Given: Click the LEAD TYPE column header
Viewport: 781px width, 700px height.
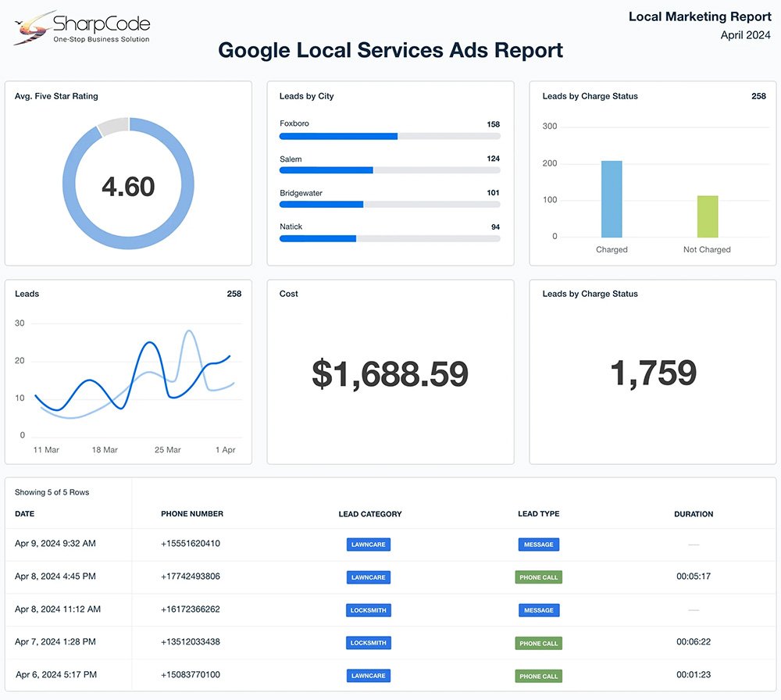Looking at the screenshot, I should click(x=538, y=514).
